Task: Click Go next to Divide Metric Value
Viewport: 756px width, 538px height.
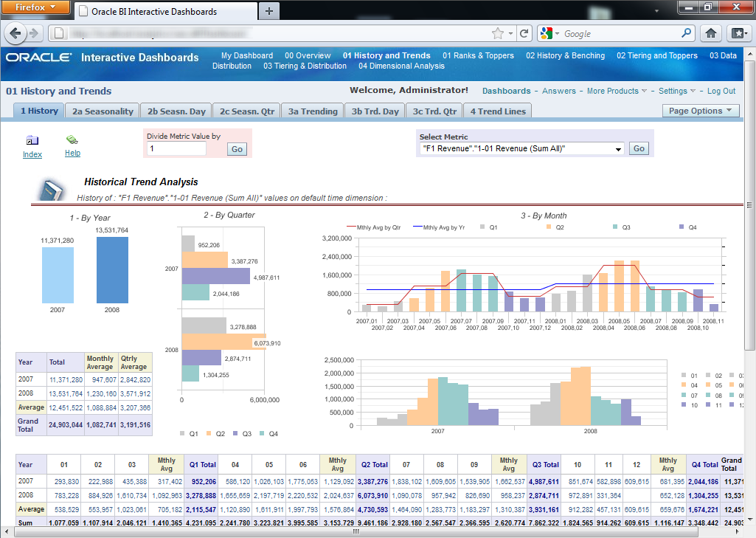Action: pyautogui.click(x=237, y=149)
